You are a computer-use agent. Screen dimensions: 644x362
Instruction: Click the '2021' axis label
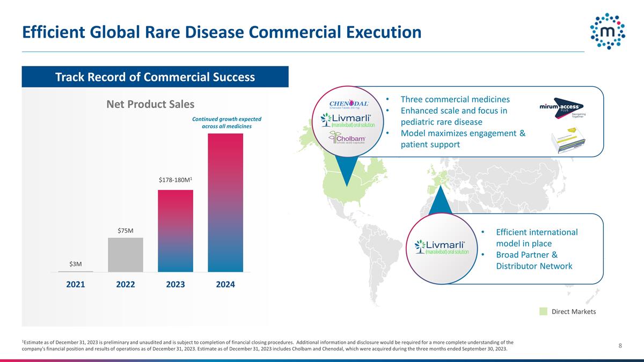[x=76, y=284]
